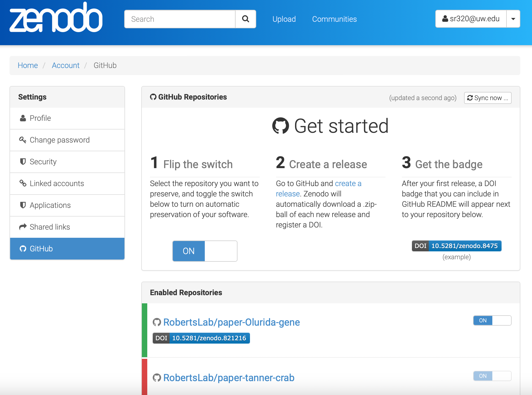Open the Upload page
532x395 pixels.
(x=284, y=19)
